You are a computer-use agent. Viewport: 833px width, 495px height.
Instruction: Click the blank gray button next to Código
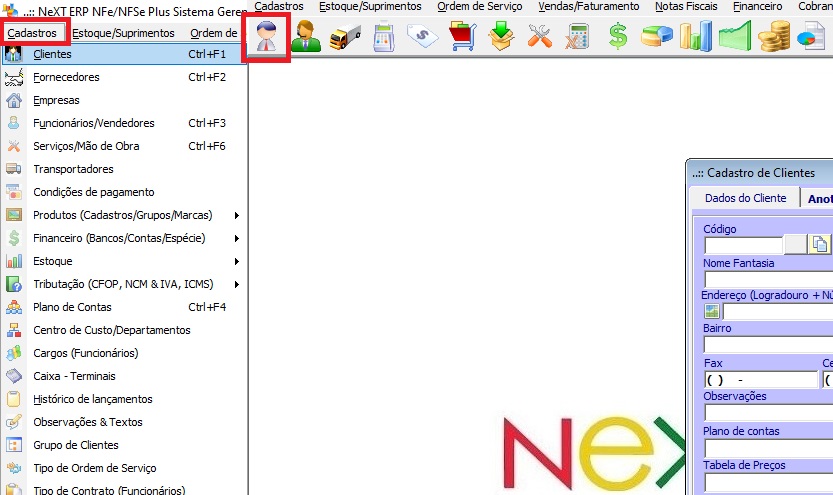pos(795,245)
